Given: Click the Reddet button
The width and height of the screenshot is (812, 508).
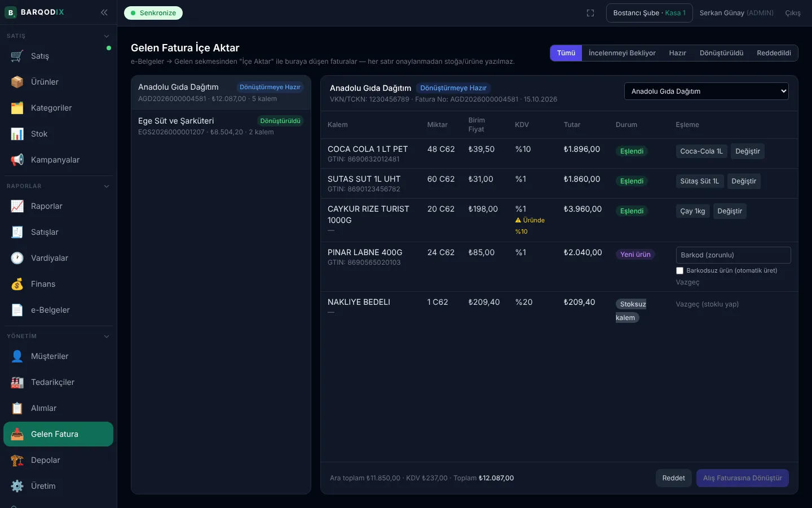Looking at the screenshot, I should (x=674, y=478).
